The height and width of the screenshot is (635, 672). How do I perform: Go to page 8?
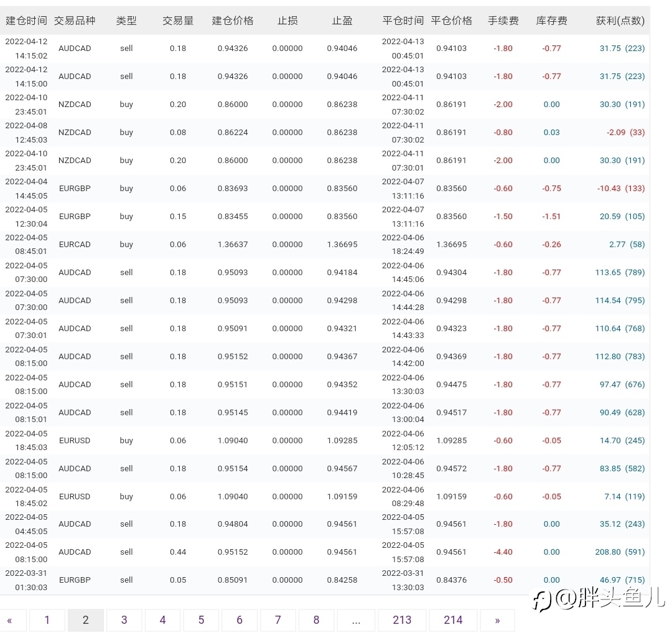click(x=316, y=620)
